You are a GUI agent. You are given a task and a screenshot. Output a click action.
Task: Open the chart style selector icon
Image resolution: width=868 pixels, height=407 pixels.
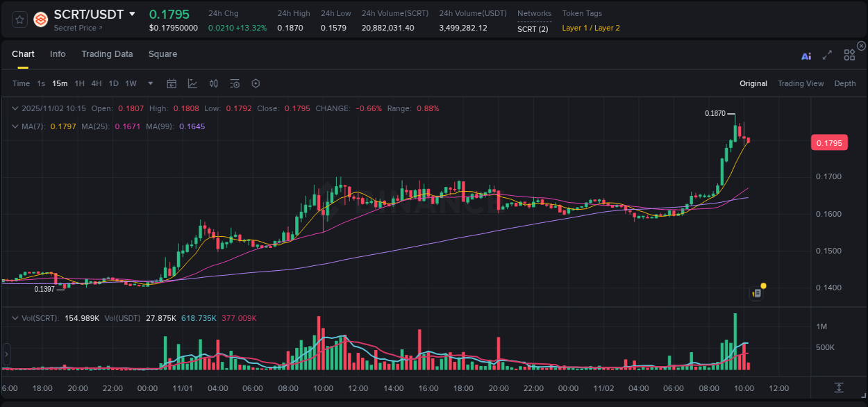pos(192,83)
